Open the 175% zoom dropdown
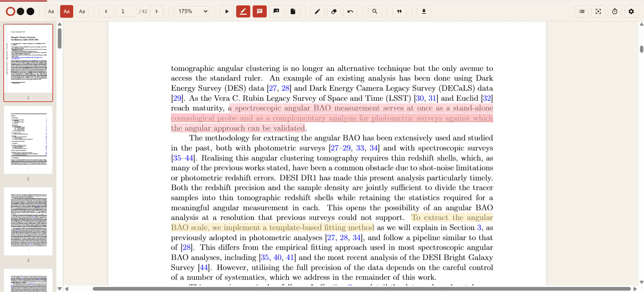This screenshot has height=292, width=644. [191, 11]
